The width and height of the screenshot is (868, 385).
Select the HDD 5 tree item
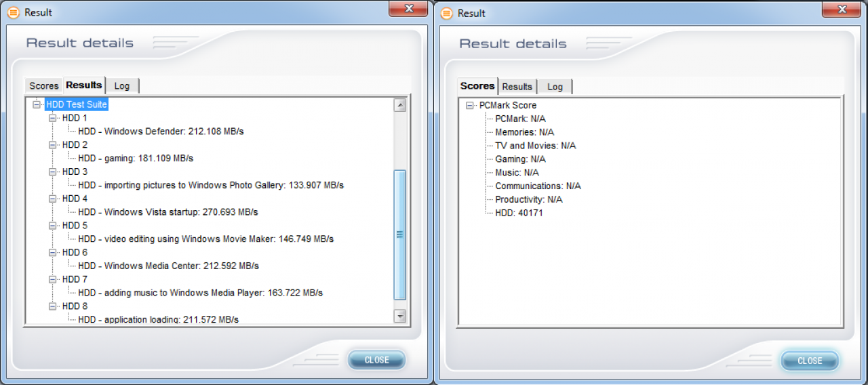[x=75, y=226]
